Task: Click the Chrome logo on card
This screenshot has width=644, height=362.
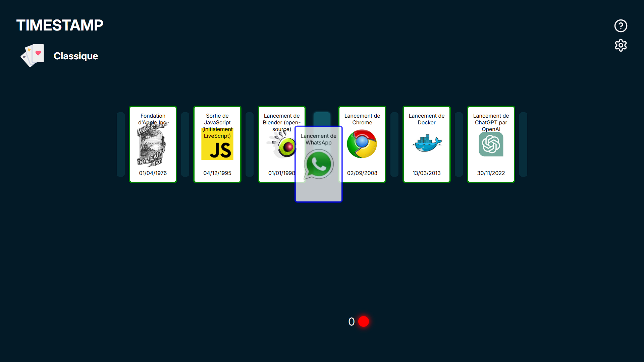Action: click(362, 144)
